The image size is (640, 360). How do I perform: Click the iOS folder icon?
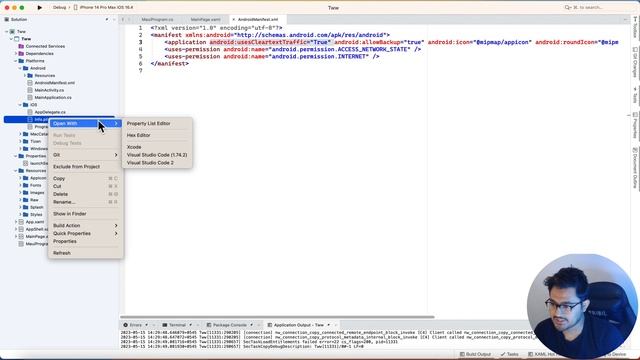(x=26, y=105)
